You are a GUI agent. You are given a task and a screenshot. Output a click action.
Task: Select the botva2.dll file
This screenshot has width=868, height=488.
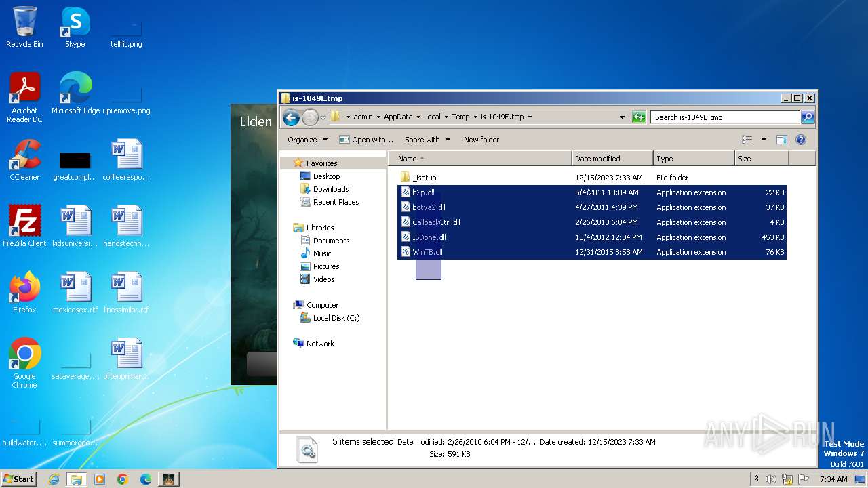tap(591, 207)
